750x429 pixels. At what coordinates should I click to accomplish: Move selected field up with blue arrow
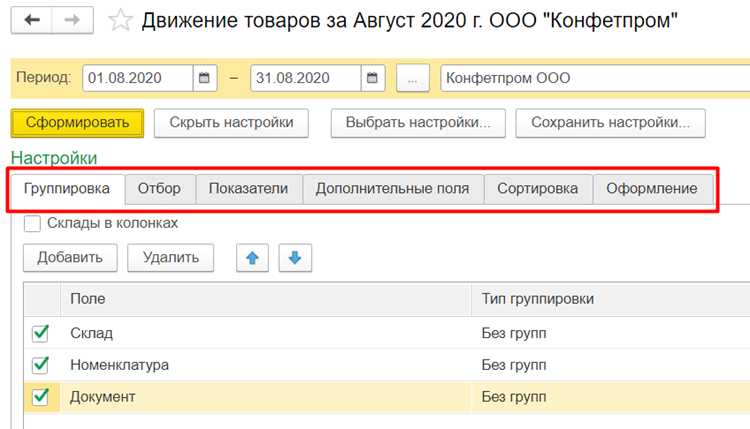[252, 258]
